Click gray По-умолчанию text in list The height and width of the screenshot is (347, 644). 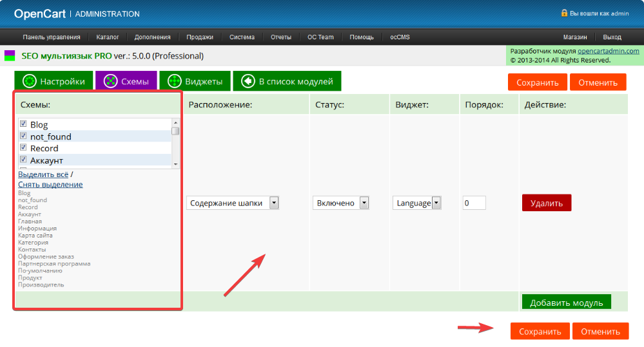click(40, 270)
